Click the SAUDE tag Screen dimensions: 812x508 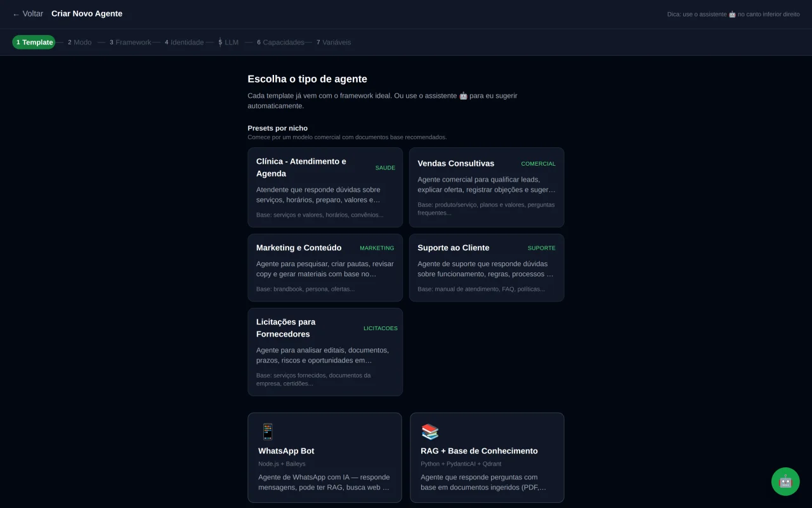pyautogui.click(x=385, y=168)
